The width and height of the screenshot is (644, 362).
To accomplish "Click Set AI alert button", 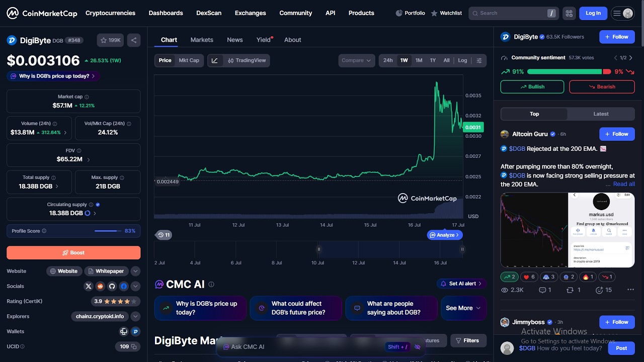I will [461, 284].
